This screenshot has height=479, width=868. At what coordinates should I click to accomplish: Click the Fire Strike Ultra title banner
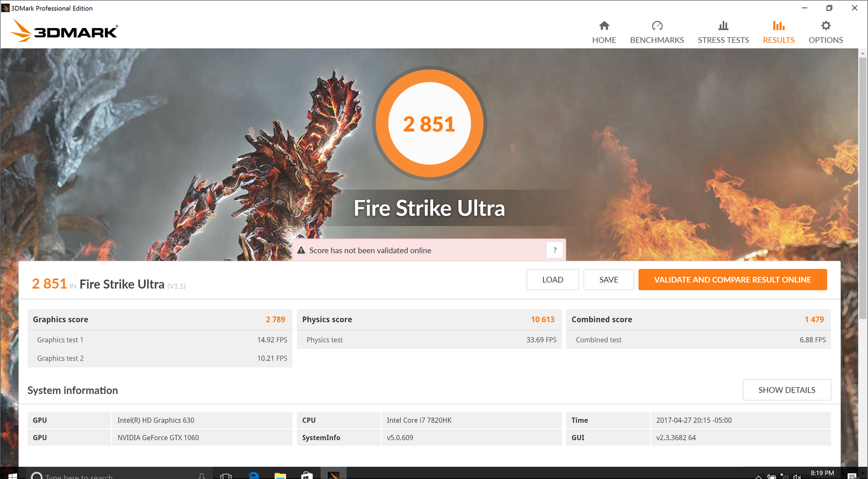(x=429, y=208)
